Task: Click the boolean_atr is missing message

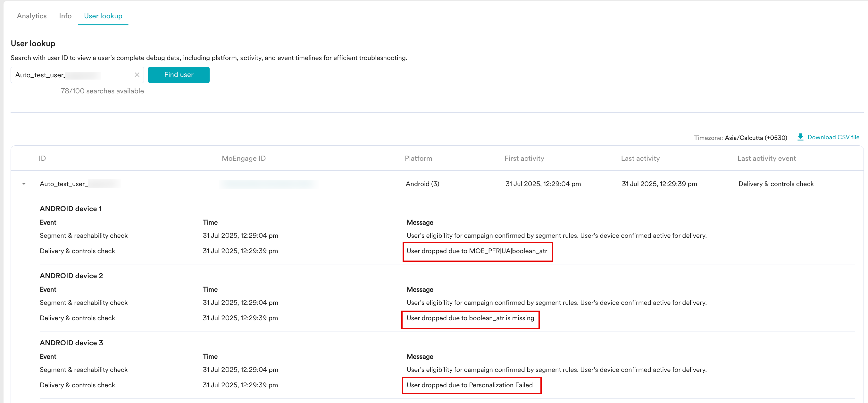Action: (470, 318)
